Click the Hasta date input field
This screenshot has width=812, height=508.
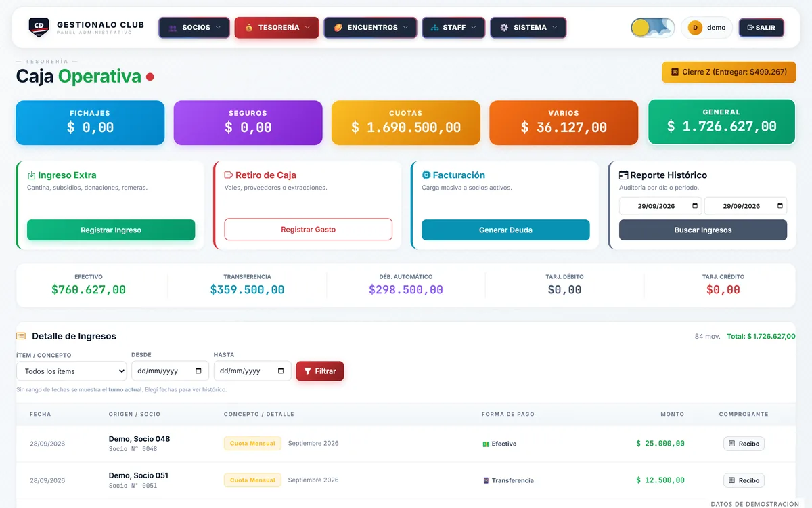coord(252,371)
